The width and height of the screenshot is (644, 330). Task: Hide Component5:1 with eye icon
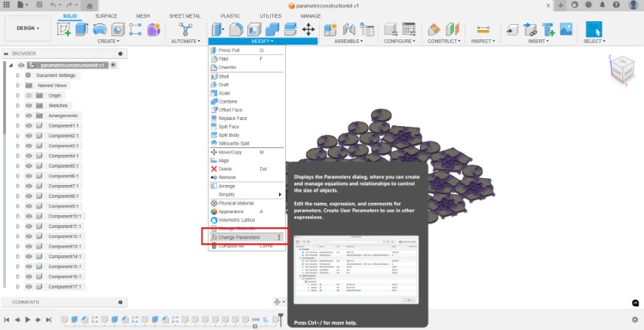coord(29,166)
